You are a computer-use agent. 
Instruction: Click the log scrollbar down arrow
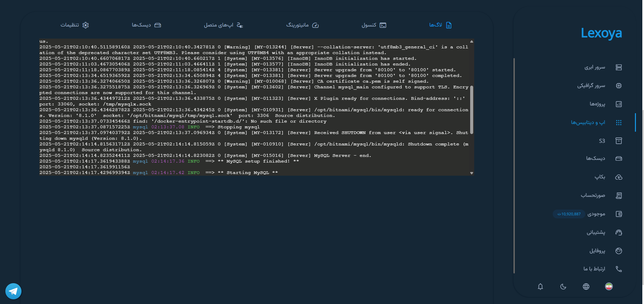point(472,173)
